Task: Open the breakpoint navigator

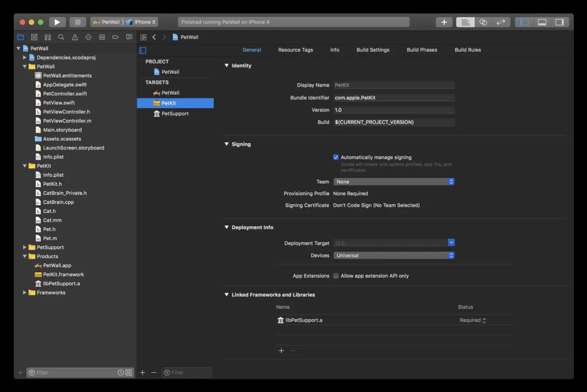Action: 115,37
